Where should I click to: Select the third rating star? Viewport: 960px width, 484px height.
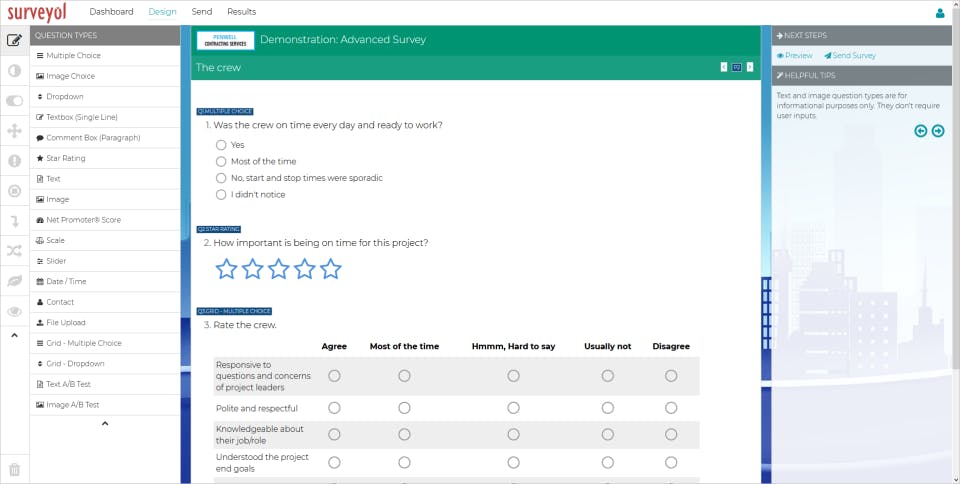click(279, 269)
